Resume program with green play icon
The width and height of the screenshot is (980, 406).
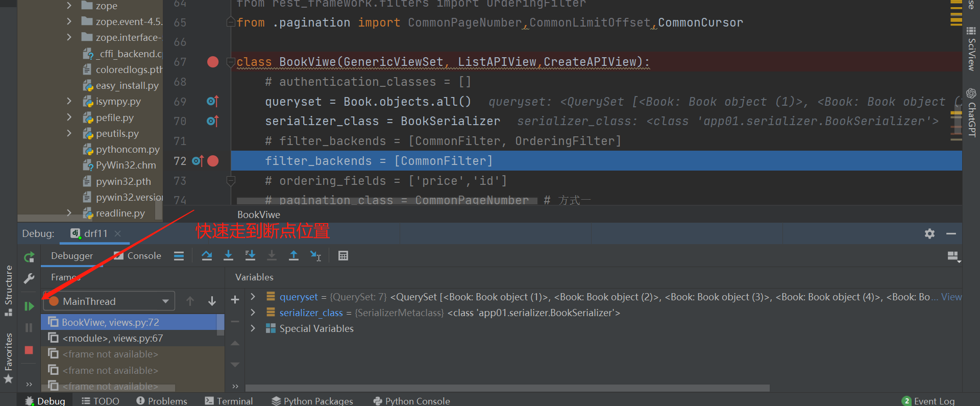pyautogui.click(x=29, y=306)
